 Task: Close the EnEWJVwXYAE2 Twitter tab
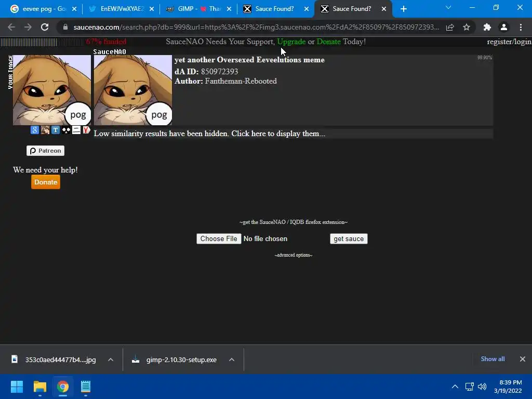[x=152, y=9]
